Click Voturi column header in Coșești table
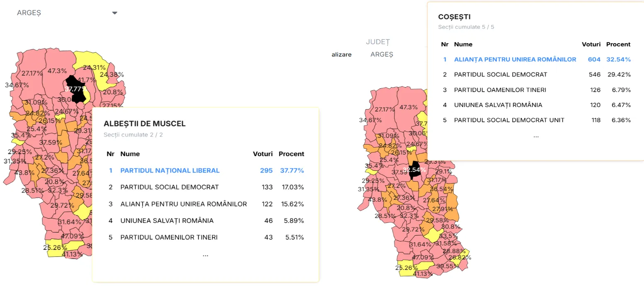The height and width of the screenshot is (290, 644). pyautogui.click(x=591, y=44)
